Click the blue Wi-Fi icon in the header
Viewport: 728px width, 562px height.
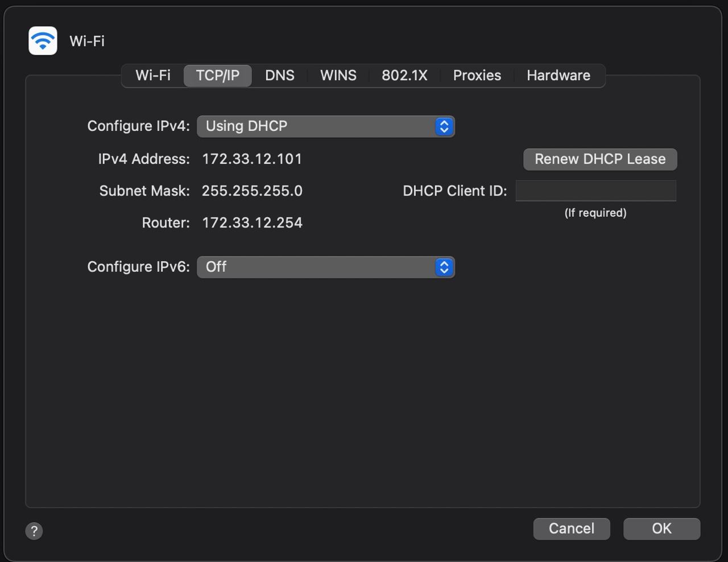point(43,41)
